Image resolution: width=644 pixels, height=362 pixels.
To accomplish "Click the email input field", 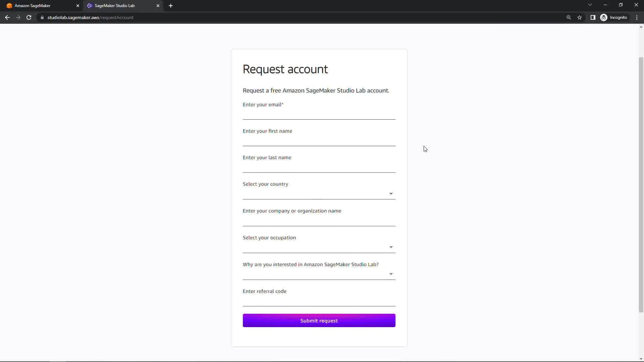I will tap(319, 114).
